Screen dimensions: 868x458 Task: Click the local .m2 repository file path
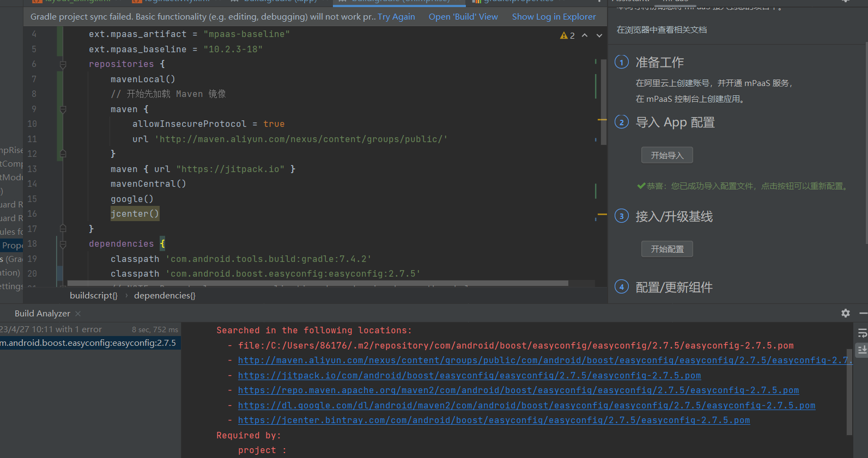[x=515, y=346]
